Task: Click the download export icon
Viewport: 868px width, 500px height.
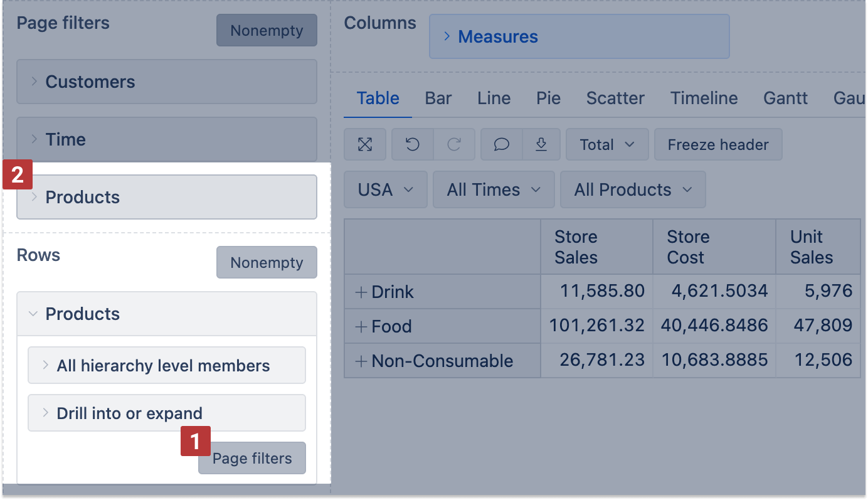Action: click(541, 145)
